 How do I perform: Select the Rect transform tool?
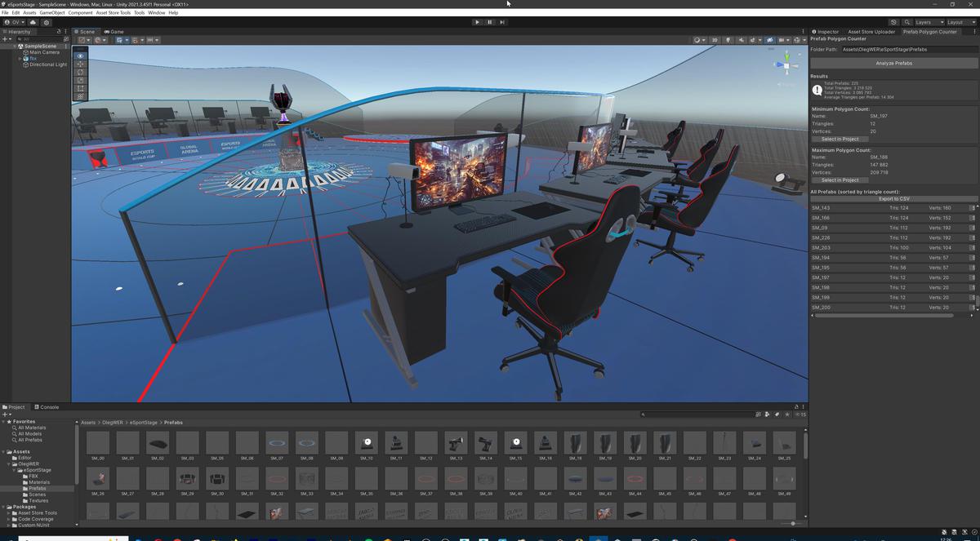[x=79, y=88]
